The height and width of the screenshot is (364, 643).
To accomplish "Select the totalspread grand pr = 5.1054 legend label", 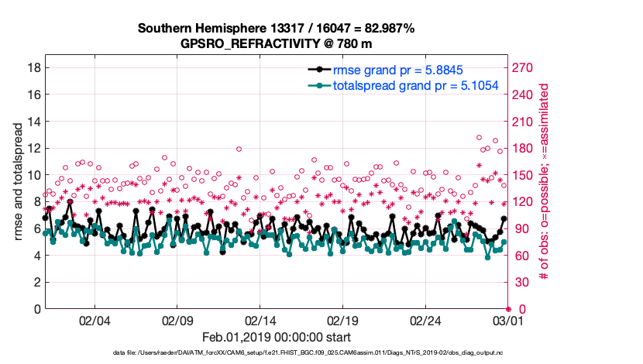I will coord(415,86).
